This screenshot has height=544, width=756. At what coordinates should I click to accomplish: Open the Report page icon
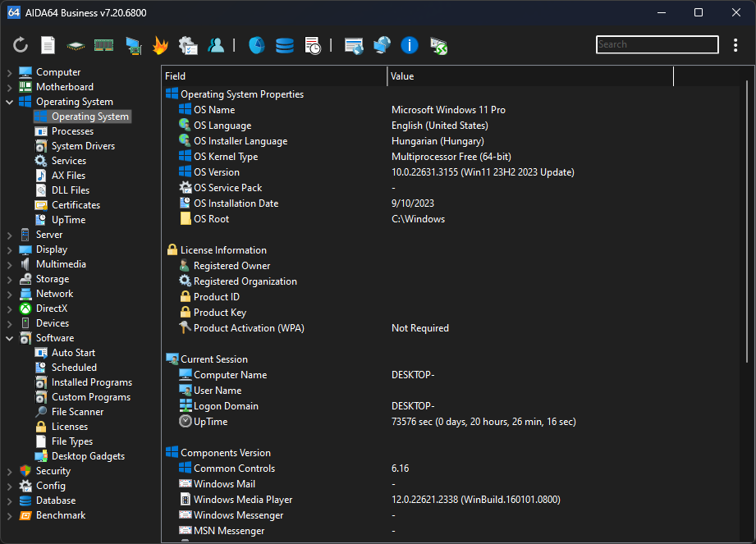48,45
